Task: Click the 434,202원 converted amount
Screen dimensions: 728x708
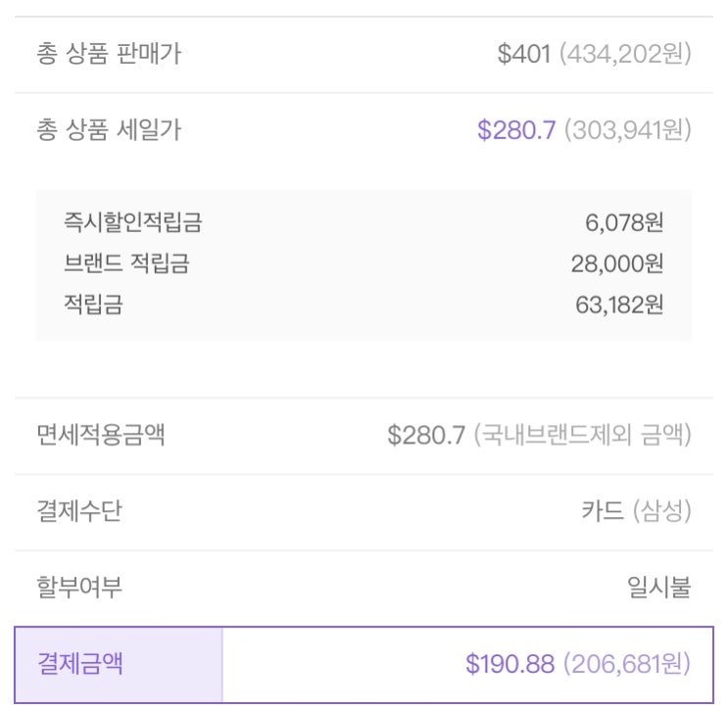Action: pos(625,54)
